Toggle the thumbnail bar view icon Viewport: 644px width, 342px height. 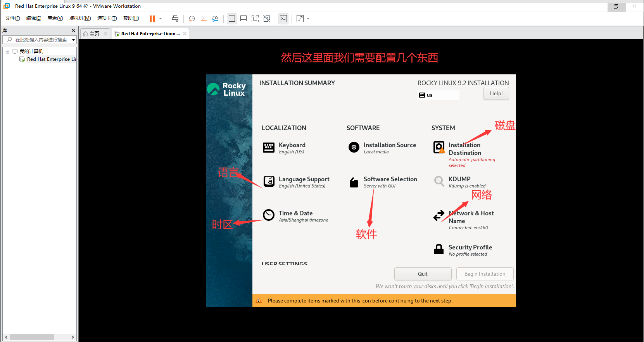click(x=243, y=19)
